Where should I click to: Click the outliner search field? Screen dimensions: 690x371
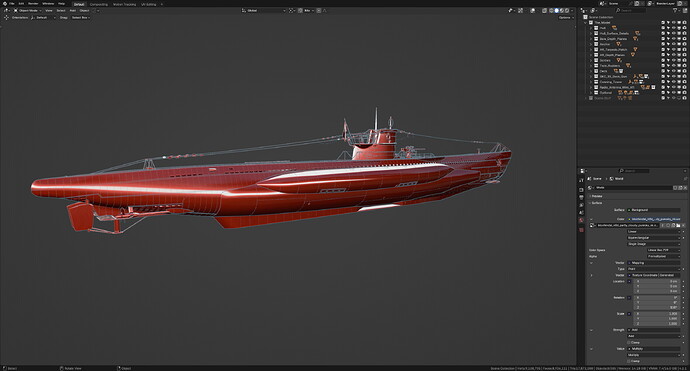tap(631, 11)
